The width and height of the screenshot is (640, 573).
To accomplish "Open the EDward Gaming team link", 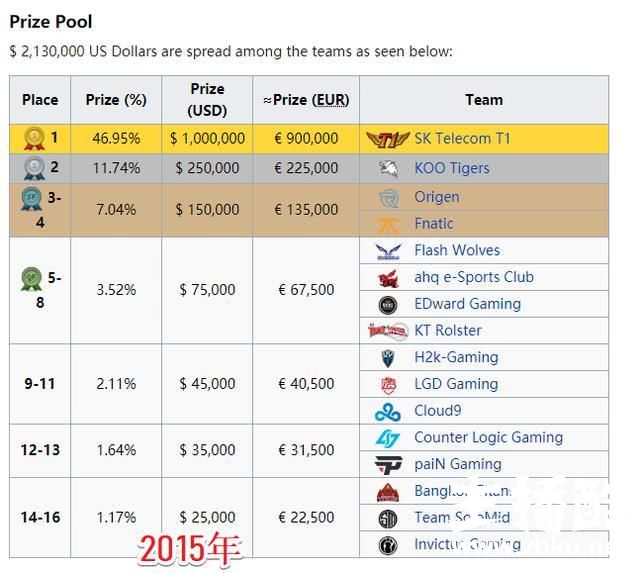I will coord(467,304).
